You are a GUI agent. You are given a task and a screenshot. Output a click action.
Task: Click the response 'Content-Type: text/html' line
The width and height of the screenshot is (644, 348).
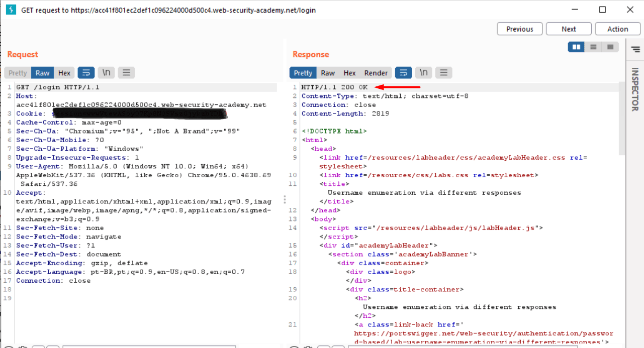pos(385,96)
